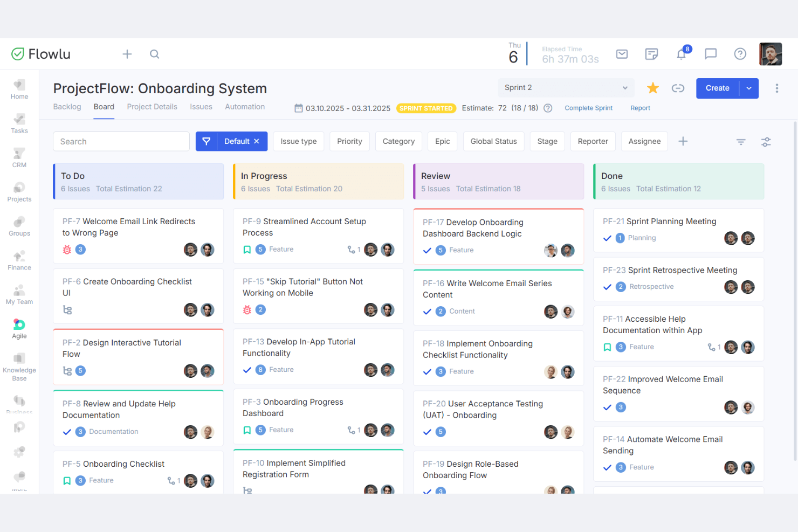
Task: Expand the Create button dropdown arrow
Action: pyautogui.click(x=749, y=88)
